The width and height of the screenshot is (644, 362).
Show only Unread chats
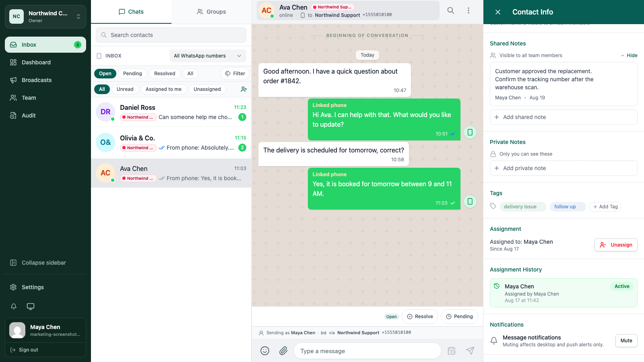point(125,89)
